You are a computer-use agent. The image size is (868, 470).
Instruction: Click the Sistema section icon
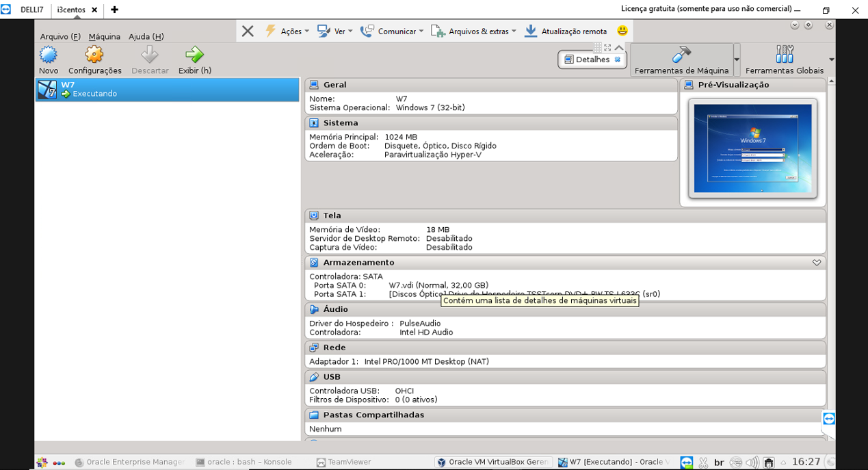tap(314, 123)
